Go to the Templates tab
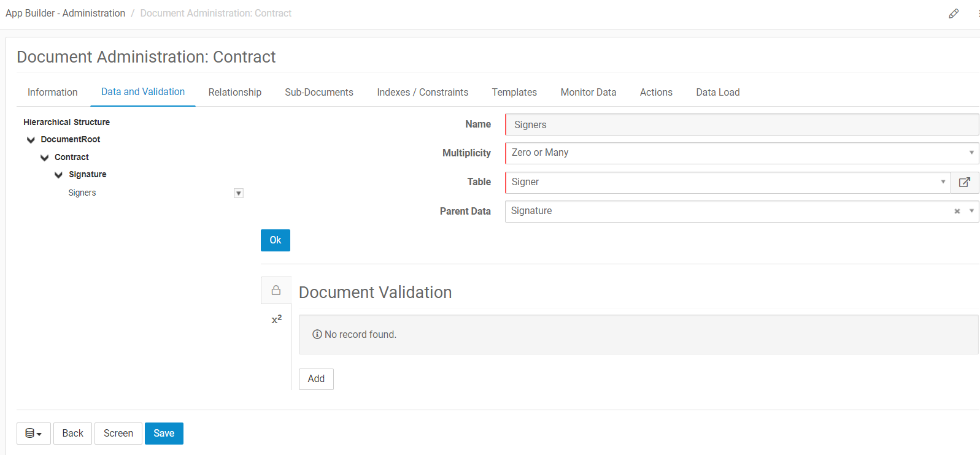 [514, 92]
